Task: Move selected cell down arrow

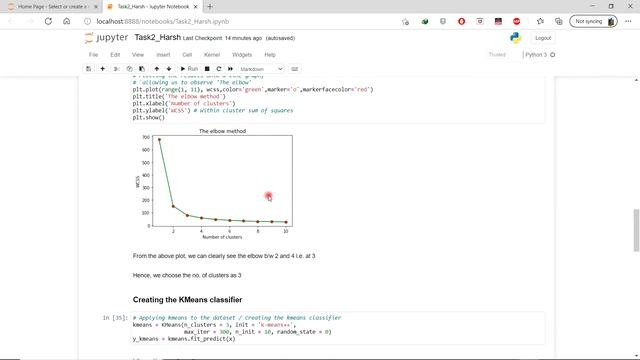Action: click(x=169, y=69)
